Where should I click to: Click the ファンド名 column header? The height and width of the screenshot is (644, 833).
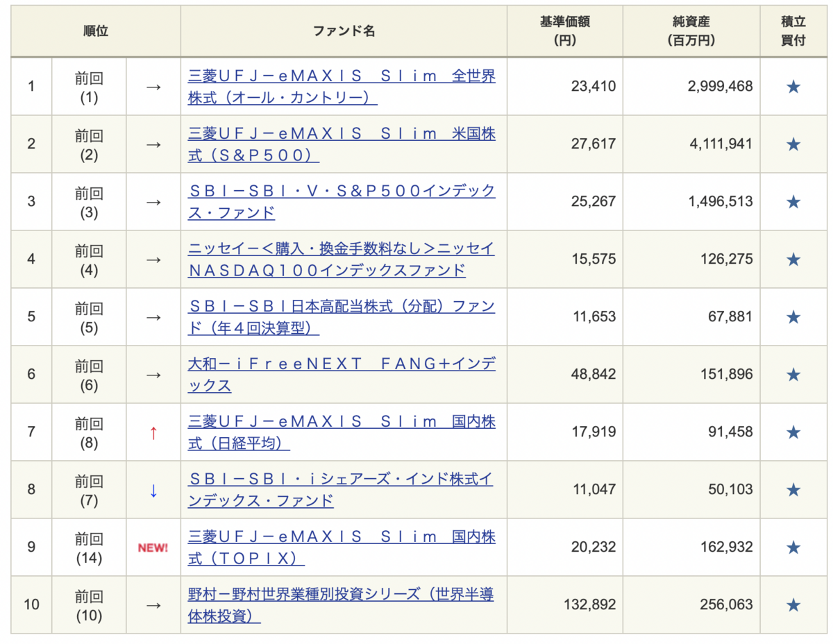pos(344,31)
